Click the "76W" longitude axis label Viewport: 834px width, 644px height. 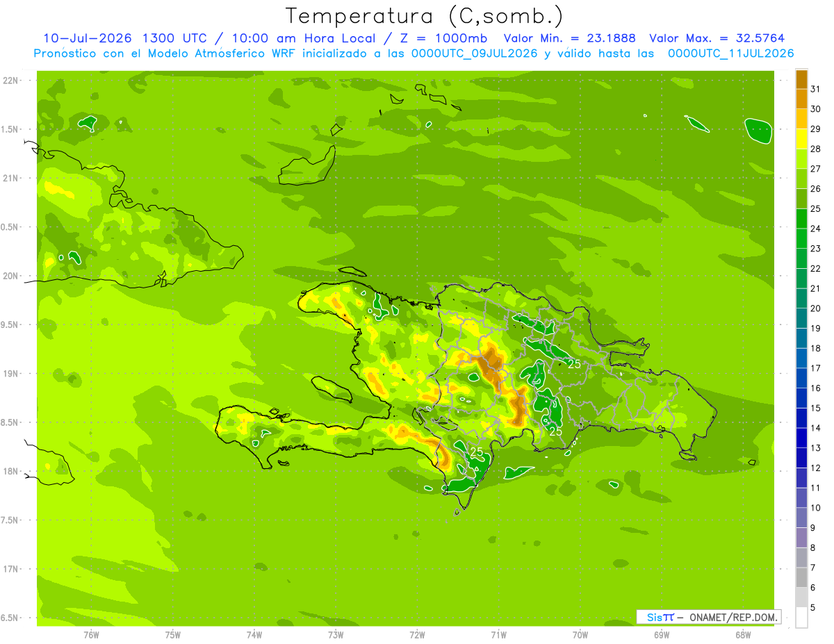pos(91,635)
